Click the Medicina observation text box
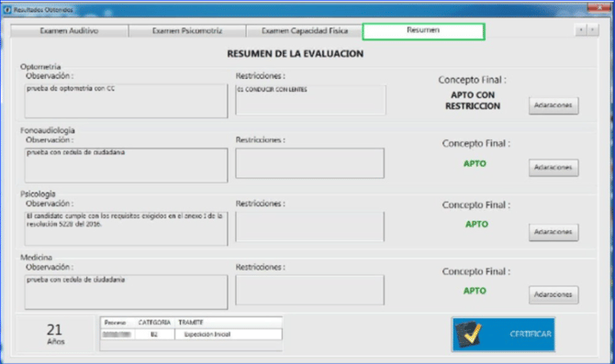 tap(126, 292)
